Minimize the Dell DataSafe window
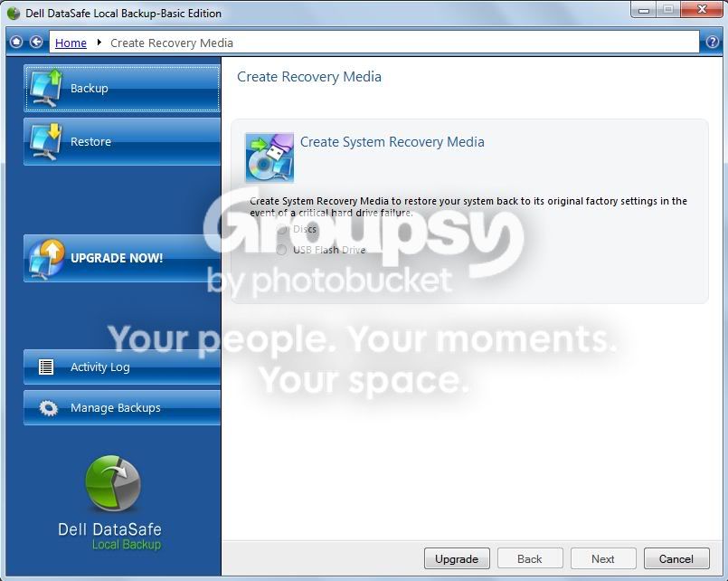 [644, 10]
